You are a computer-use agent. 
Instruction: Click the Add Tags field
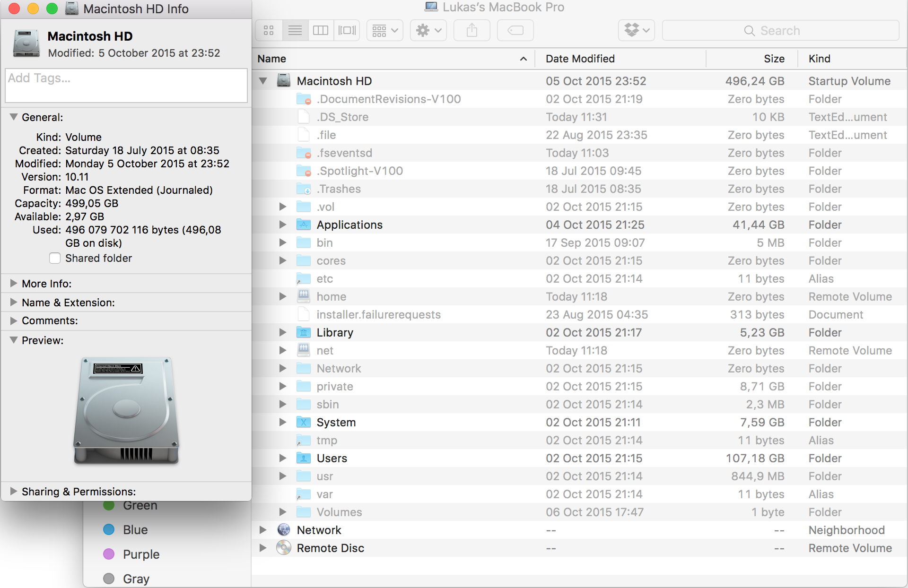(x=126, y=86)
